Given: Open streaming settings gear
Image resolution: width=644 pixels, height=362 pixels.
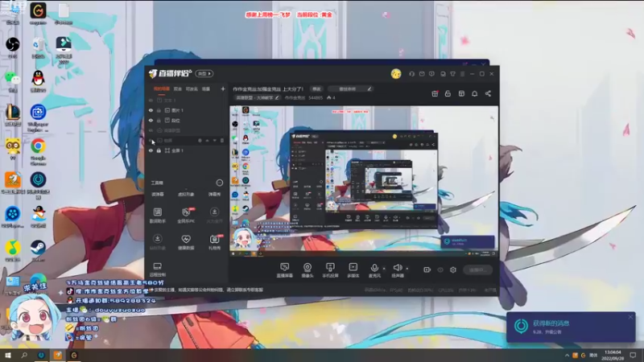Looking at the screenshot, I should [453, 269].
